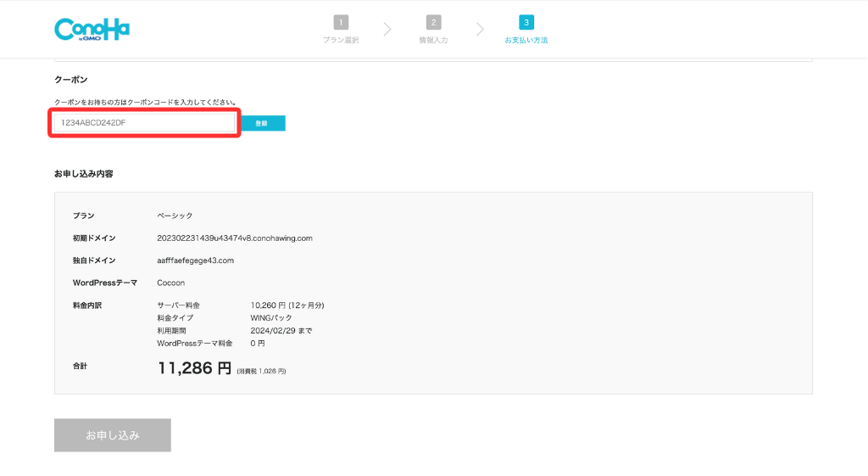Click the chevron arrow before step 3
This screenshot has width=868, height=476.
coord(480,29)
